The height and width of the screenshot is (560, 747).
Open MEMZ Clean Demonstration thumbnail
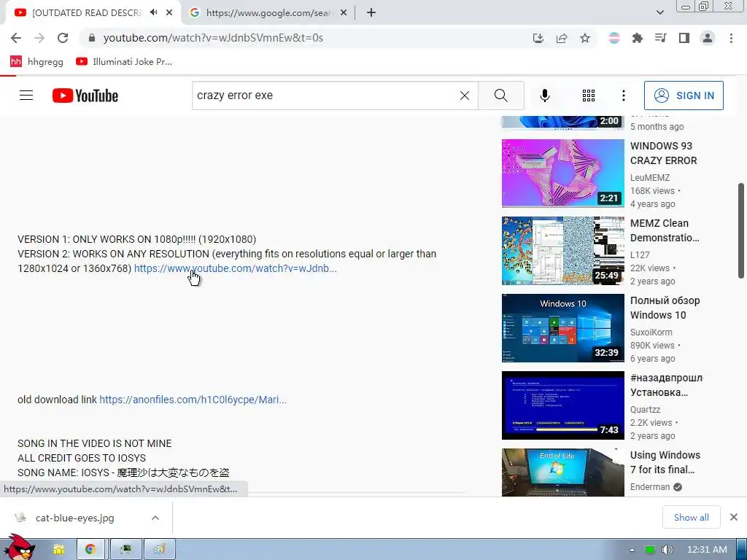coord(562,251)
